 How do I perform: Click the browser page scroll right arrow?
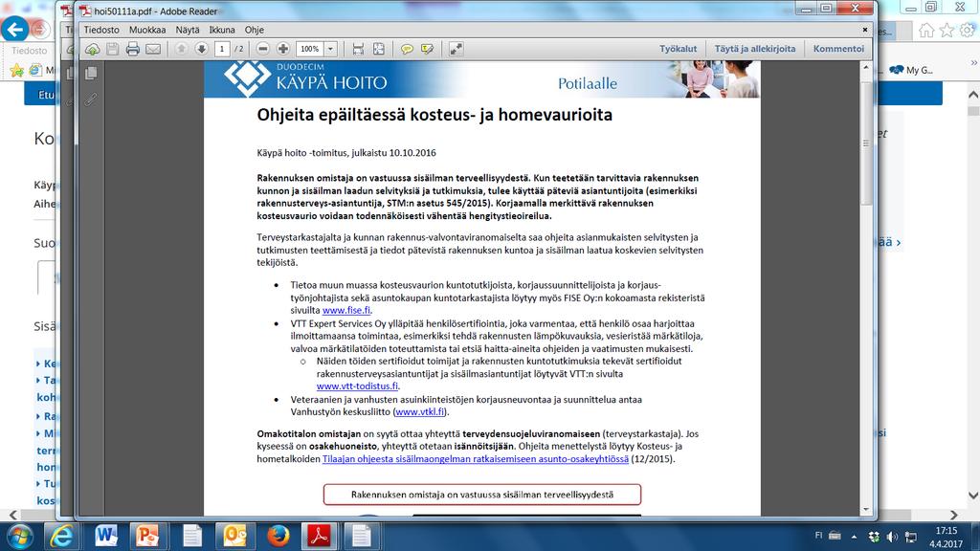pyautogui.click(x=954, y=515)
